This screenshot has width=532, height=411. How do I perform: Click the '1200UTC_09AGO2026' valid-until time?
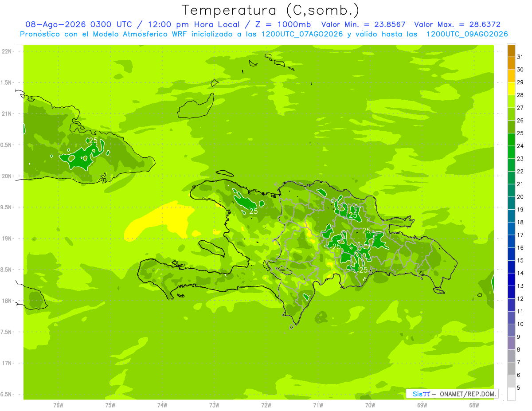coord(467,34)
